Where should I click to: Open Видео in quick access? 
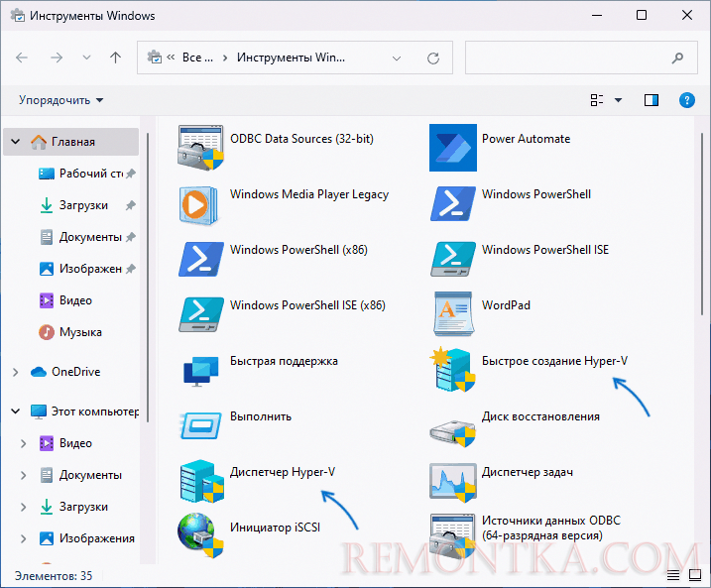click(66, 300)
